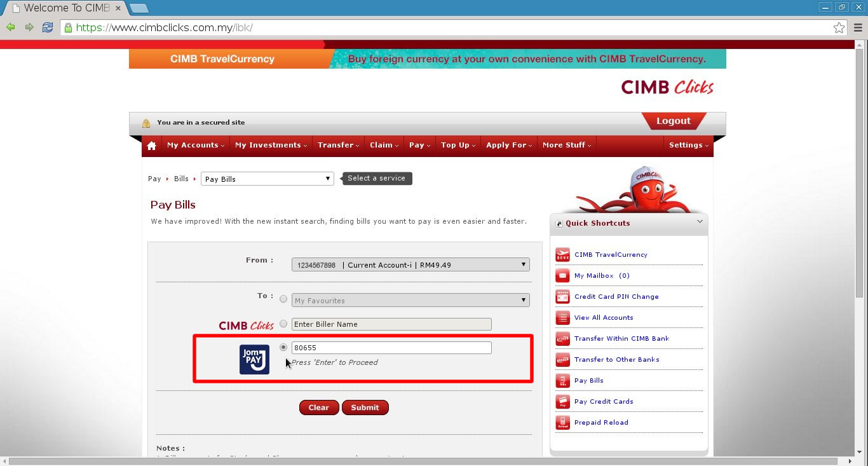Click the browser forward arrow
868x466 pixels.
(x=29, y=27)
